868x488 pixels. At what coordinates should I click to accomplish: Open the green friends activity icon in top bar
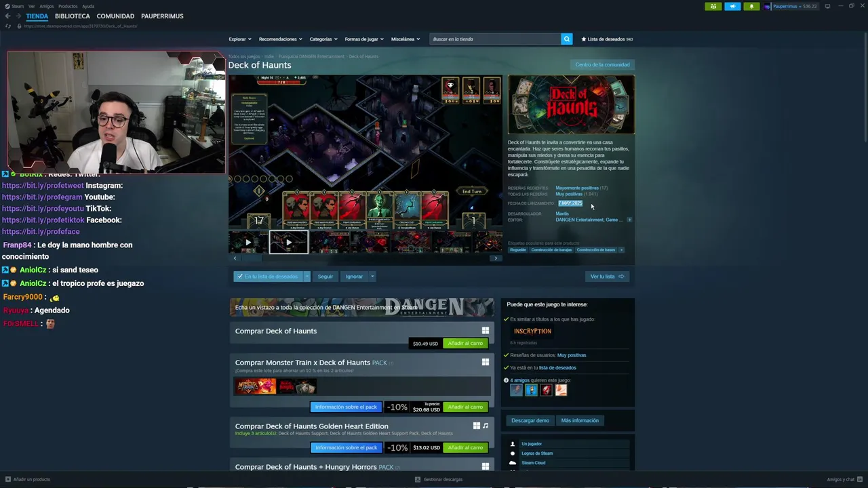coord(713,6)
